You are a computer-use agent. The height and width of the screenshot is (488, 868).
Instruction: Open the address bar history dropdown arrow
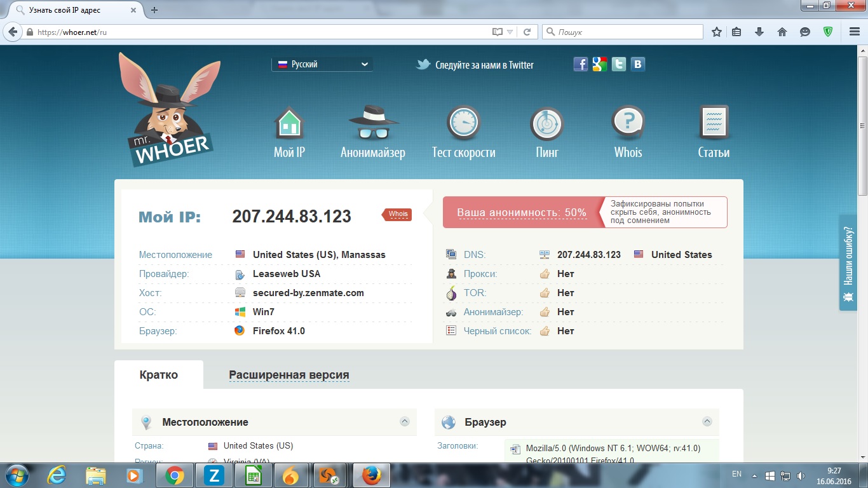coord(510,32)
